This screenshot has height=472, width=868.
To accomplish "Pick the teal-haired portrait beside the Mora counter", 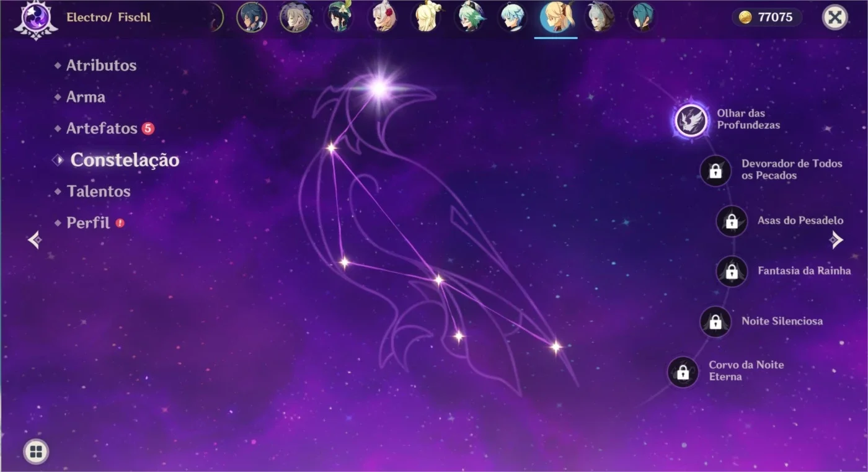I will 642,17.
